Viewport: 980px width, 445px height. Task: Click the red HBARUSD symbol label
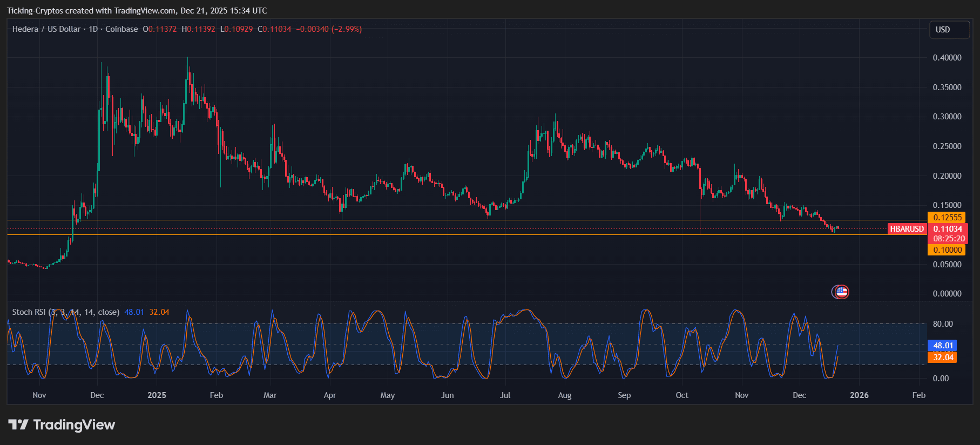tap(907, 229)
